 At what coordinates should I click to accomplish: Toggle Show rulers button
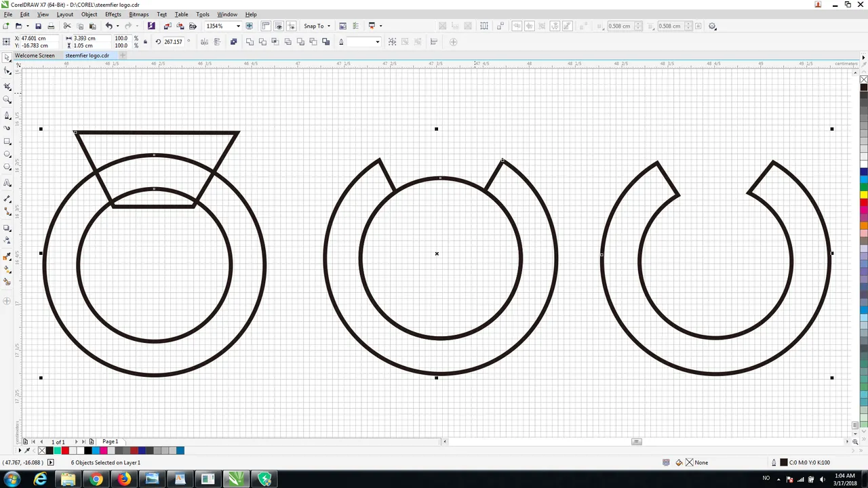[x=265, y=26]
